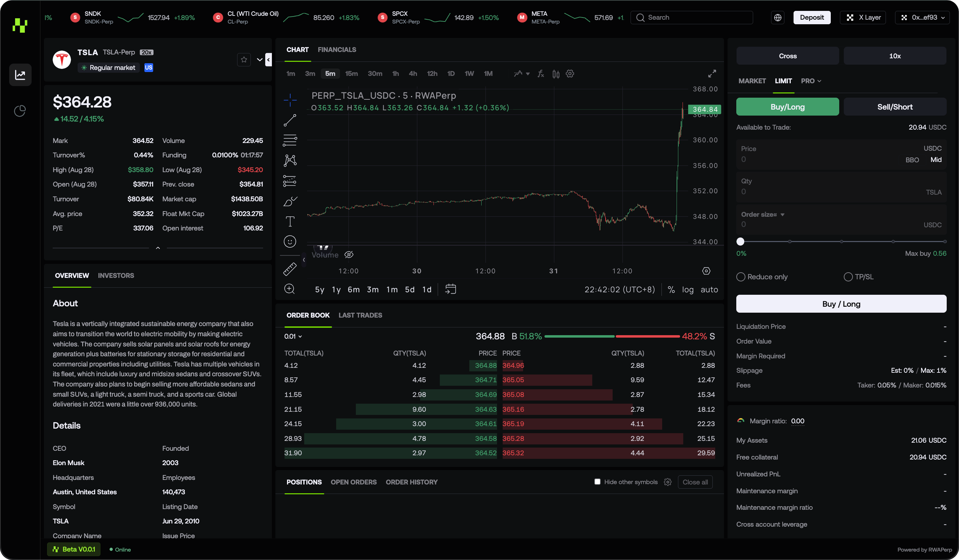Open chart settings gear
The height and width of the screenshot is (560, 959).
point(570,74)
